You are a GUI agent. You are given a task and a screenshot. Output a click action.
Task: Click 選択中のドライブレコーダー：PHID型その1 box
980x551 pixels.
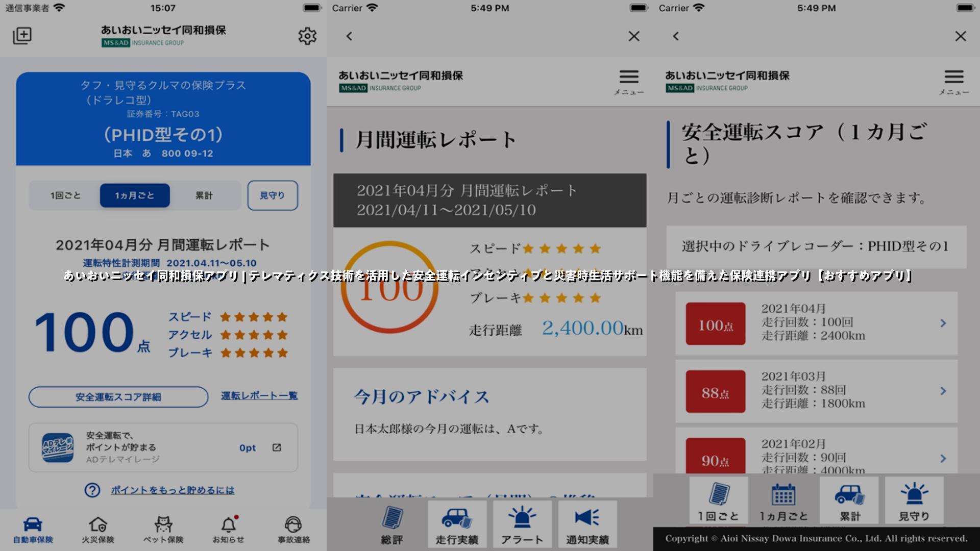tap(817, 247)
